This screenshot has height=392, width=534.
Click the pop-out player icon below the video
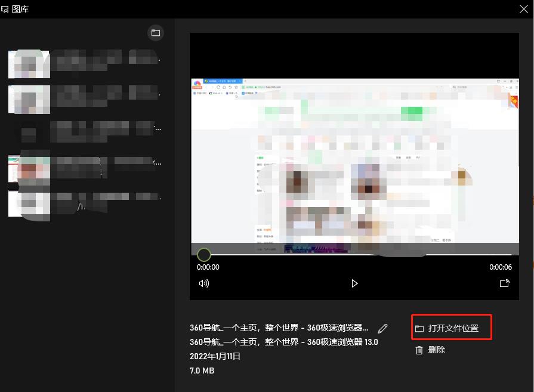click(504, 283)
